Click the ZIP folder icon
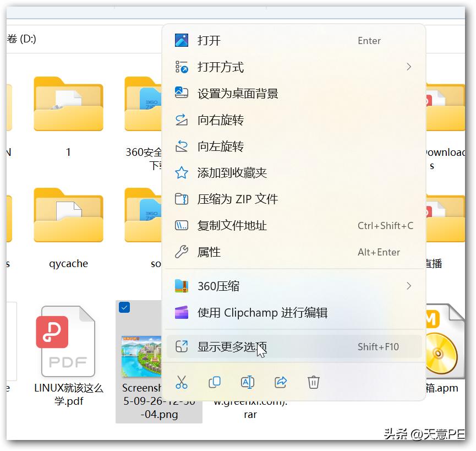The width and height of the screenshot is (476, 451). point(182,199)
